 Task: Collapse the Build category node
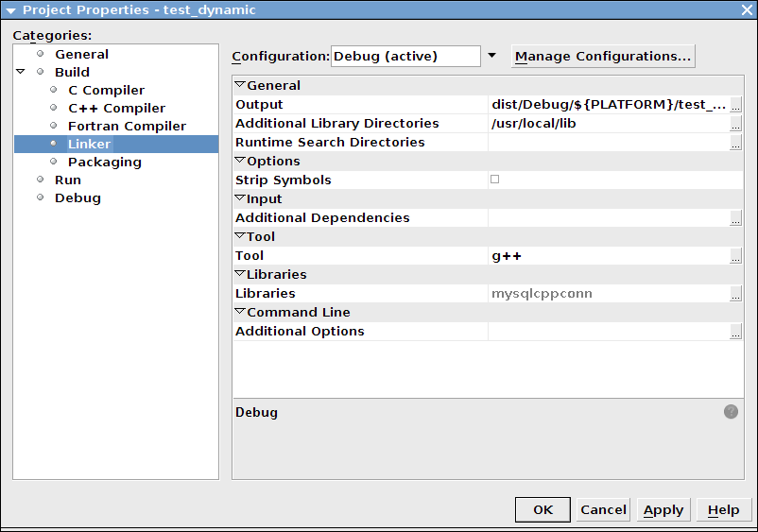click(20, 72)
